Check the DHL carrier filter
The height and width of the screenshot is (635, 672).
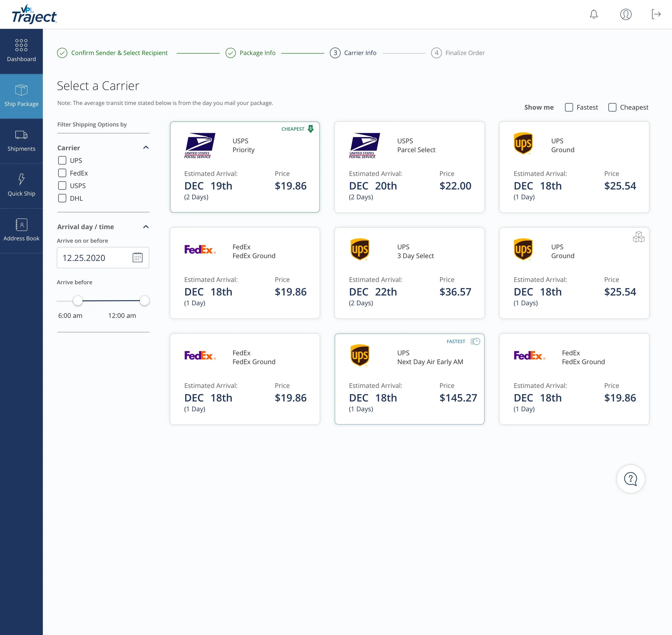[62, 198]
